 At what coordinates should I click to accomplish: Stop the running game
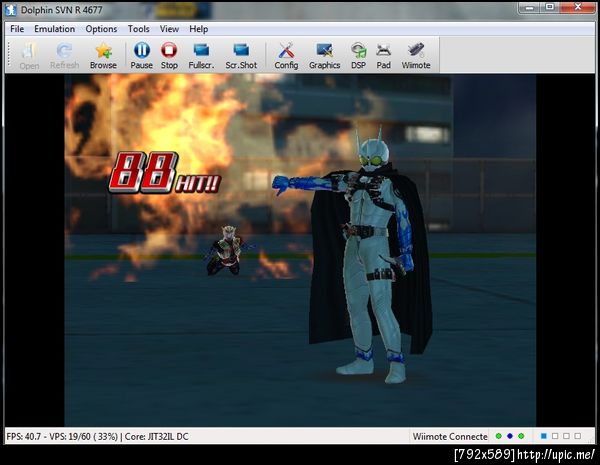click(169, 55)
